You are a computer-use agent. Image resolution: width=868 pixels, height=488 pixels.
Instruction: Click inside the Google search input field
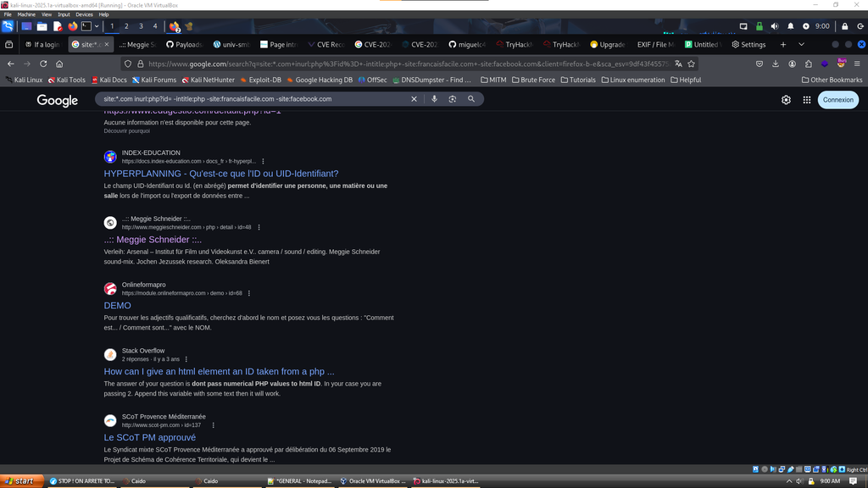click(254, 99)
